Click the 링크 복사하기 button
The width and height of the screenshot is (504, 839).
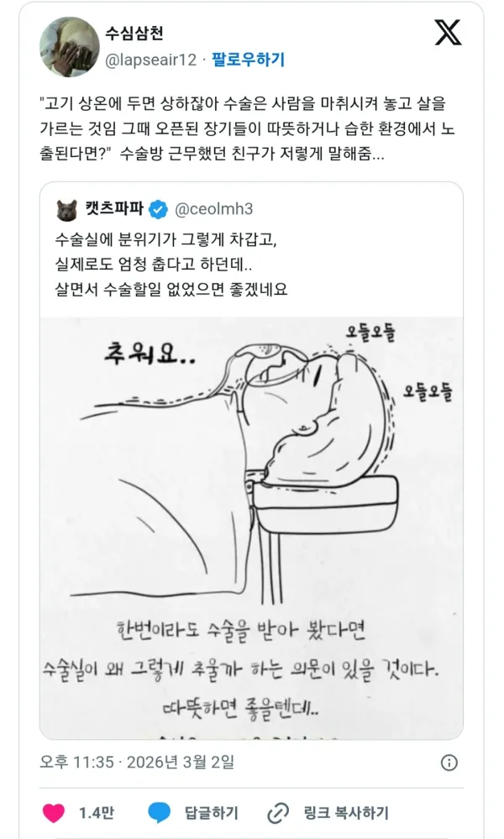[345, 813]
